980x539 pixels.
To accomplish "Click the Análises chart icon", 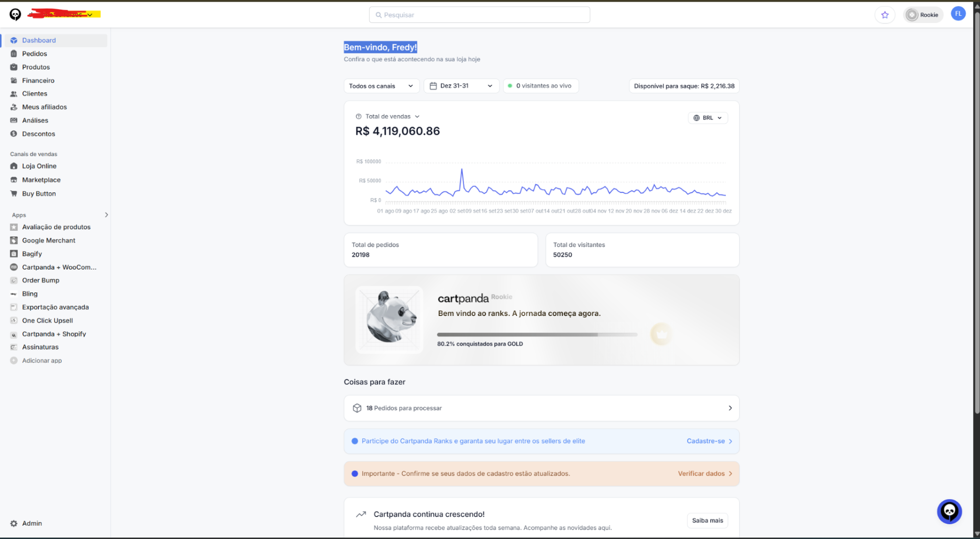I will [x=14, y=120].
